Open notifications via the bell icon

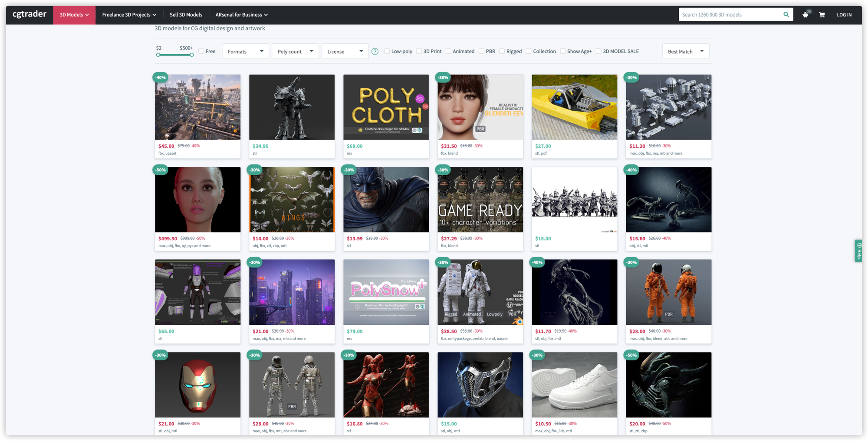(x=806, y=14)
